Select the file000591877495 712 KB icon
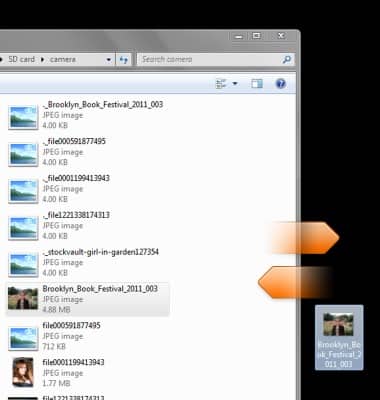380x400 pixels. point(23,338)
